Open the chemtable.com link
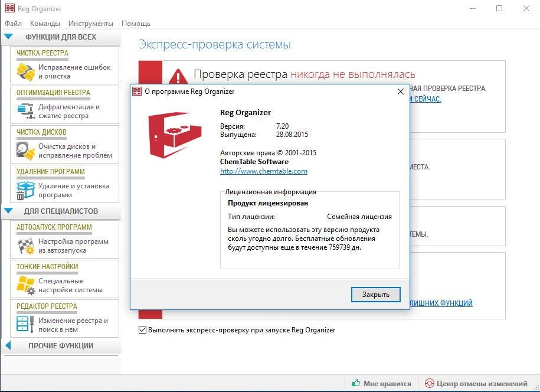 click(x=264, y=171)
